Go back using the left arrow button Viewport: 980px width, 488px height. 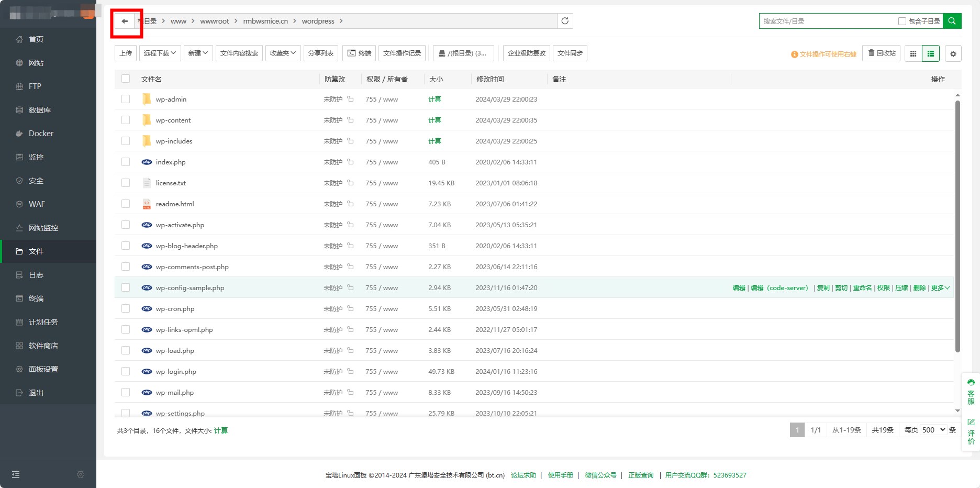click(125, 21)
